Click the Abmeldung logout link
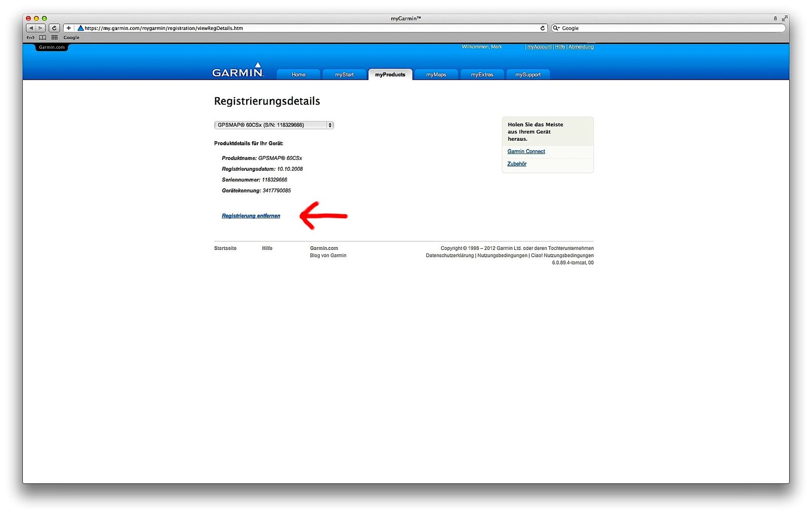Image resolution: width=812 pixels, height=515 pixels. (581, 47)
